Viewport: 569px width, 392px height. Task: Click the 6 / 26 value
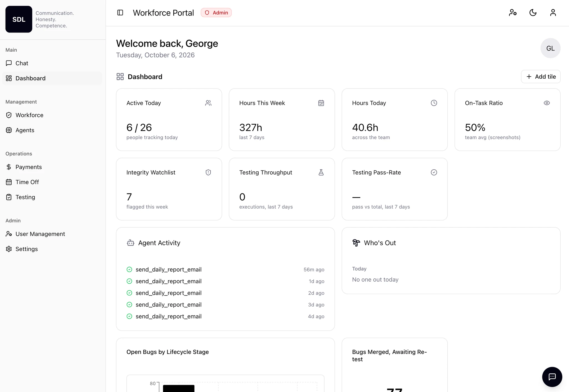[139, 127]
